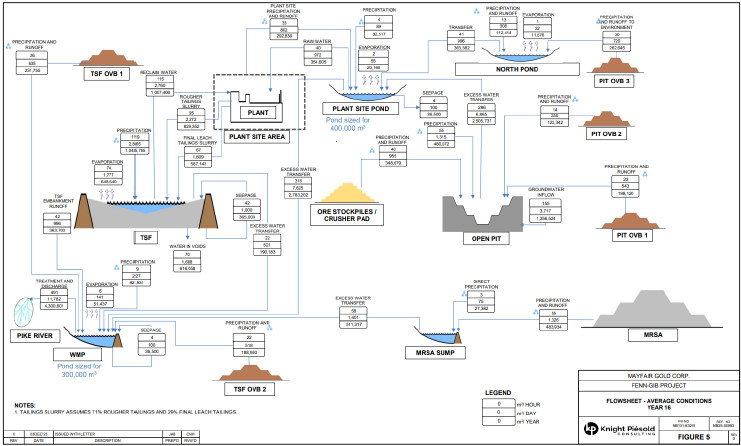Click the TSF OVB 1 label
The width and height of the screenshot is (741, 446).
(x=107, y=74)
